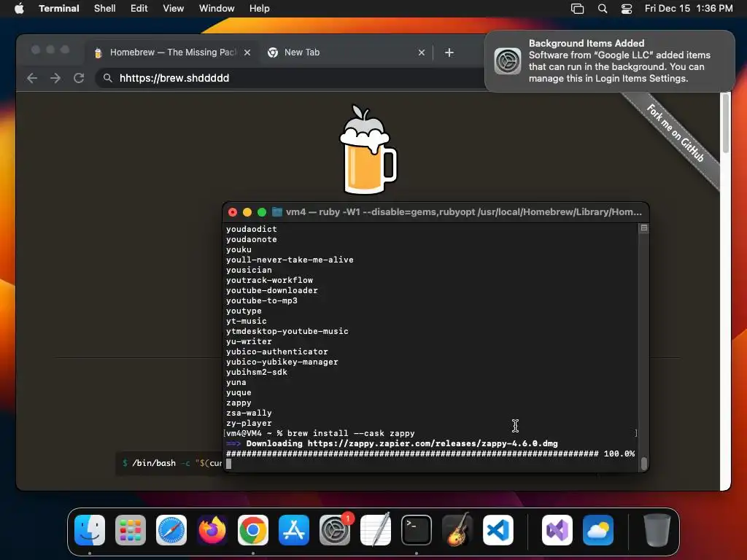Go back in the browser

(32, 78)
